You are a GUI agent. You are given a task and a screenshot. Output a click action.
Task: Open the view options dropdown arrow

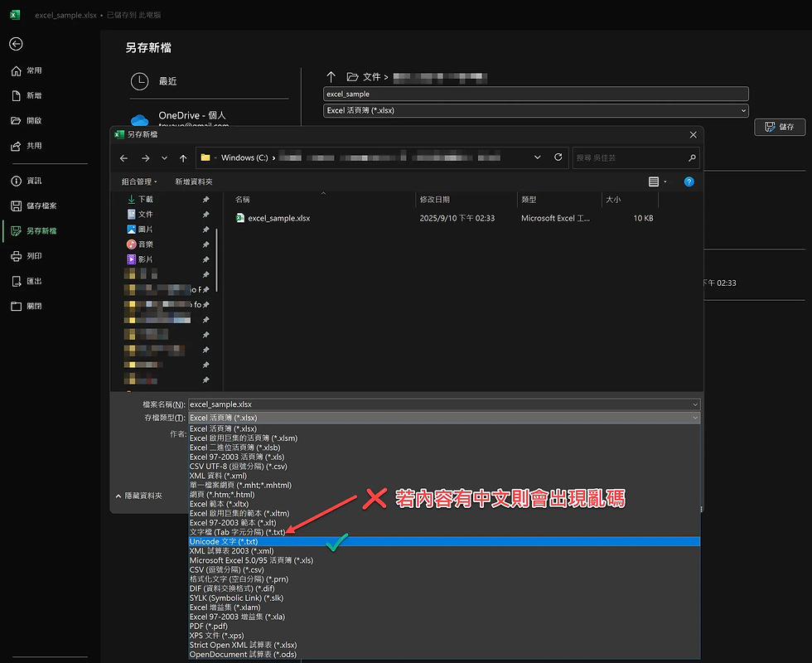tap(665, 181)
